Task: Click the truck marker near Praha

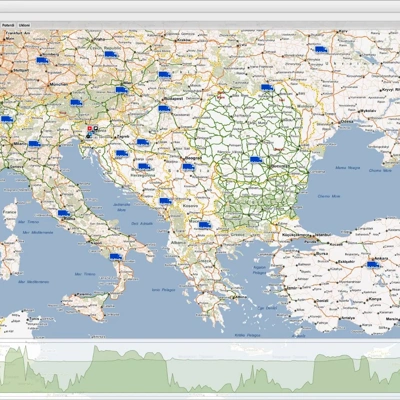Action: pyautogui.click(x=111, y=54)
